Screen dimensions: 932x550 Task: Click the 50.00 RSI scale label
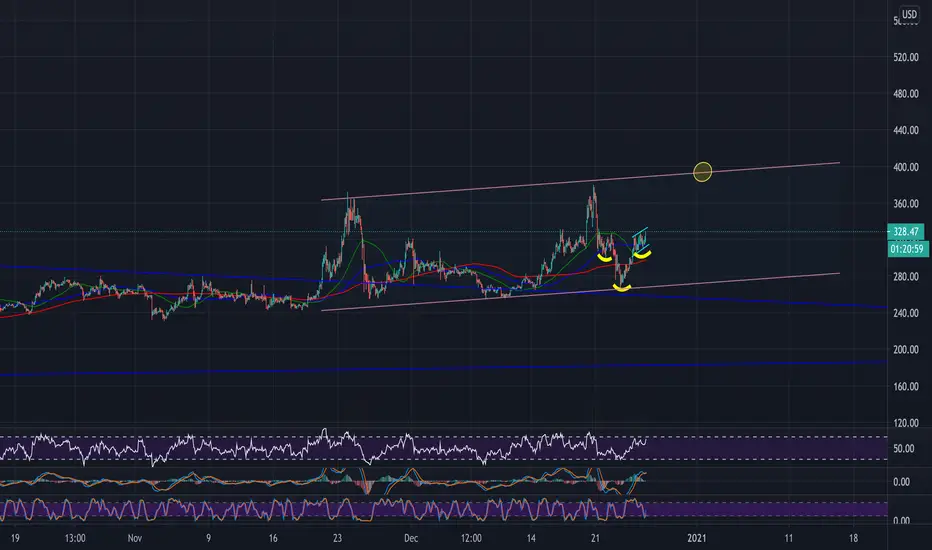coord(903,449)
